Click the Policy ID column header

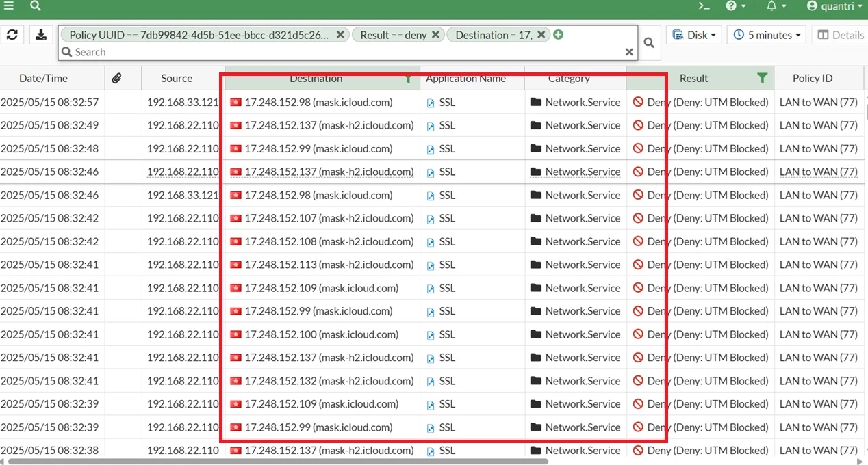coord(813,78)
